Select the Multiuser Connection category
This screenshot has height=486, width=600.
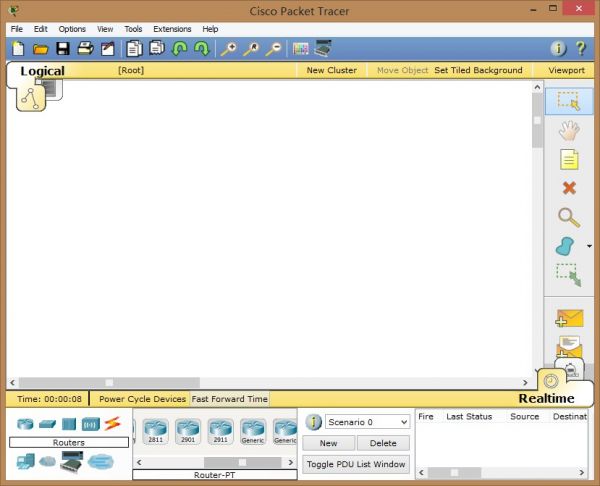(x=101, y=462)
